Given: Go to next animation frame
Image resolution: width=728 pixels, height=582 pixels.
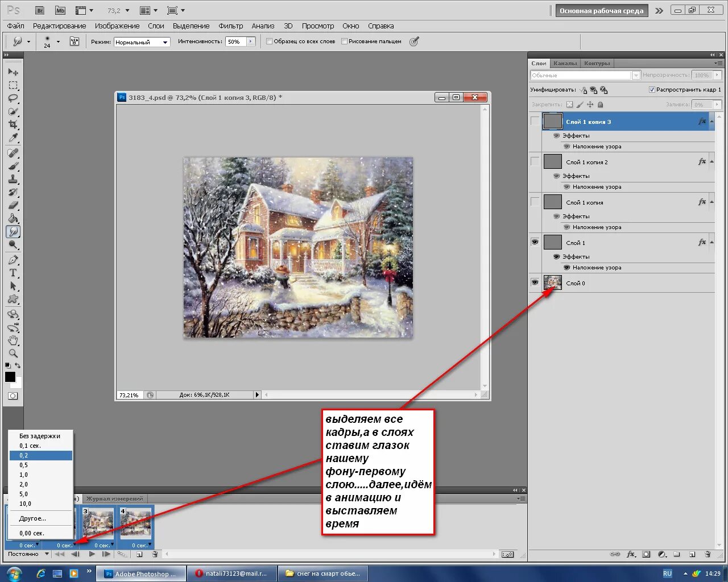Looking at the screenshot, I should (106, 554).
